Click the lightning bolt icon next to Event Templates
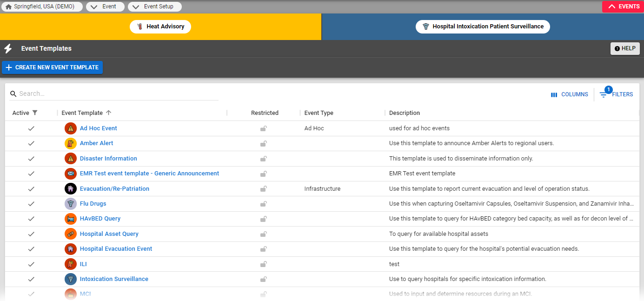Viewport: 644px width, 301px height. pos(7,48)
